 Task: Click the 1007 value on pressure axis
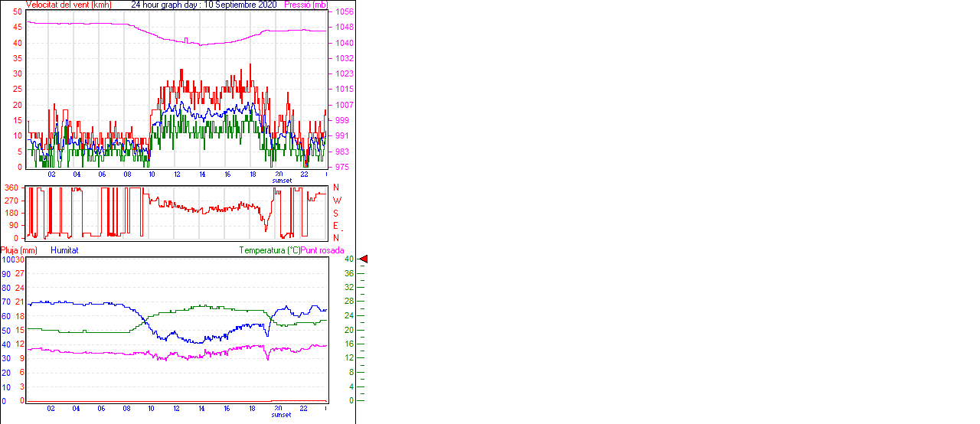(x=343, y=105)
